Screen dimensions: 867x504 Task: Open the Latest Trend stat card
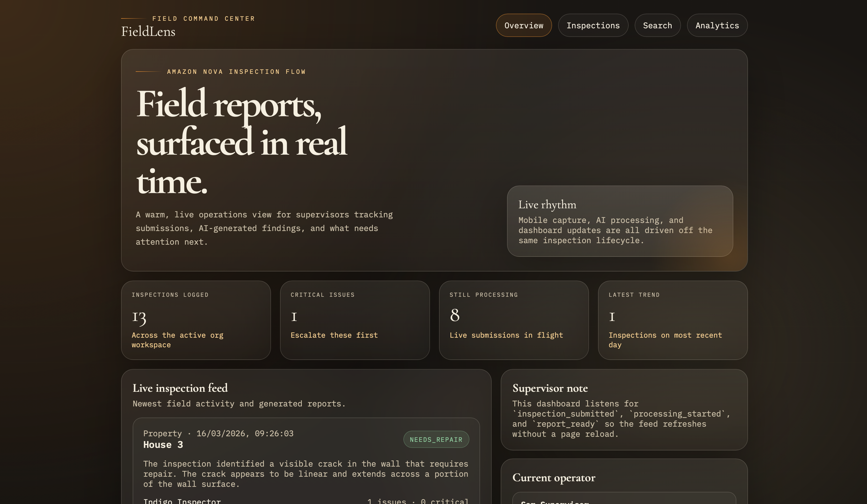(x=673, y=320)
